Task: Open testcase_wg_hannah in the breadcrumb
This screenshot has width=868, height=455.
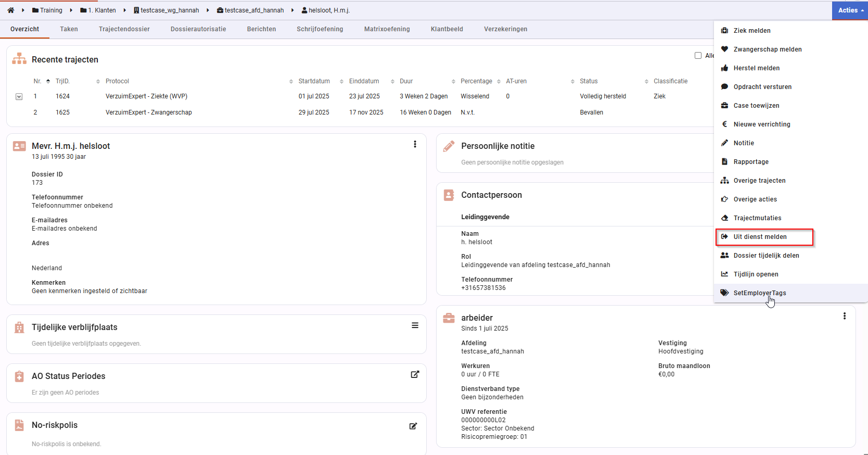Action: click(167, 10)
